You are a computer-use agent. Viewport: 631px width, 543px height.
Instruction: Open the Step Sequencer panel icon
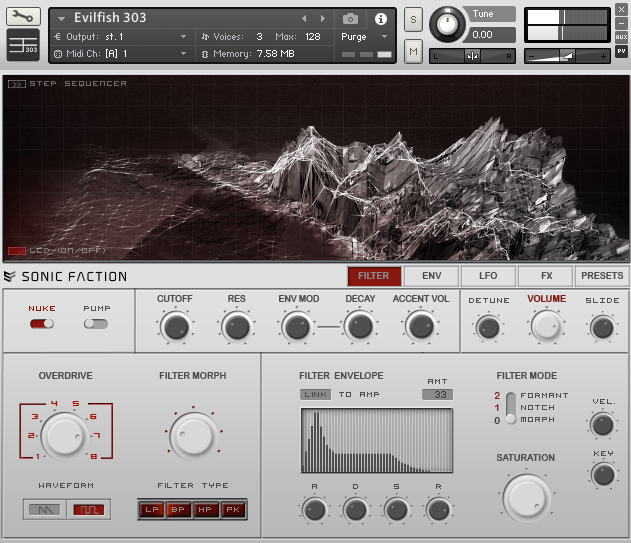16,84
